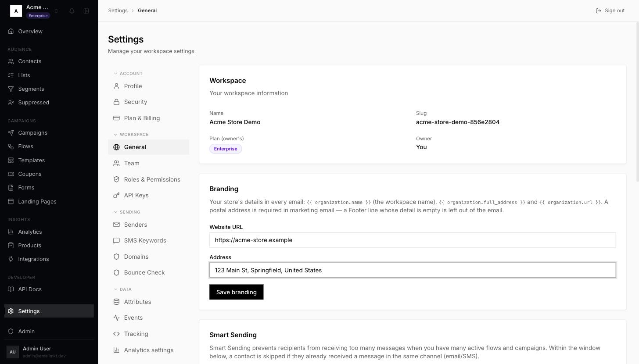
Task: Click the Analytics bar chart icon
Action: click(11, 232)
